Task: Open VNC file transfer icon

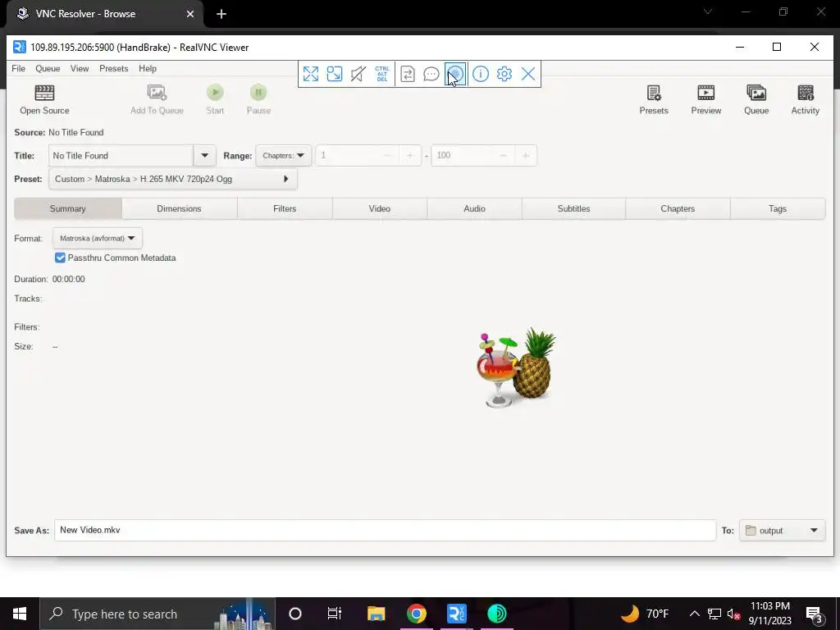Action: point(408,74)
